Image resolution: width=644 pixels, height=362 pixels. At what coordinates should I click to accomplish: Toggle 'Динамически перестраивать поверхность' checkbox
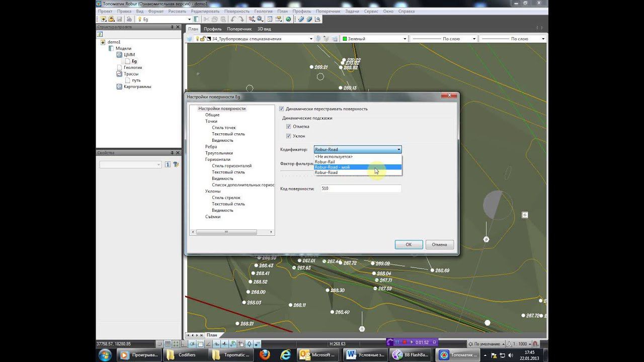pos(282,109)
